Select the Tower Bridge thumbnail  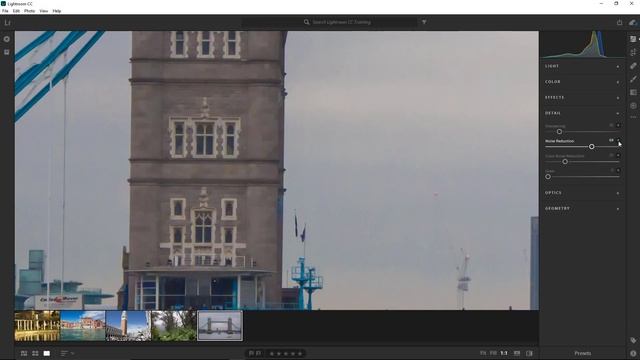click(x=220, y=326)
